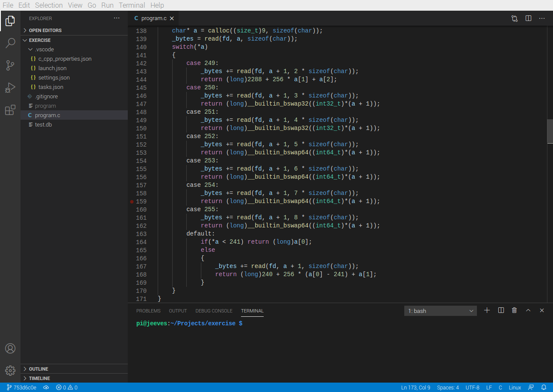This screenshot has width=553, height=392.
Task: Open the Search view
Action: pyautogui.click(x=10, y=43)
